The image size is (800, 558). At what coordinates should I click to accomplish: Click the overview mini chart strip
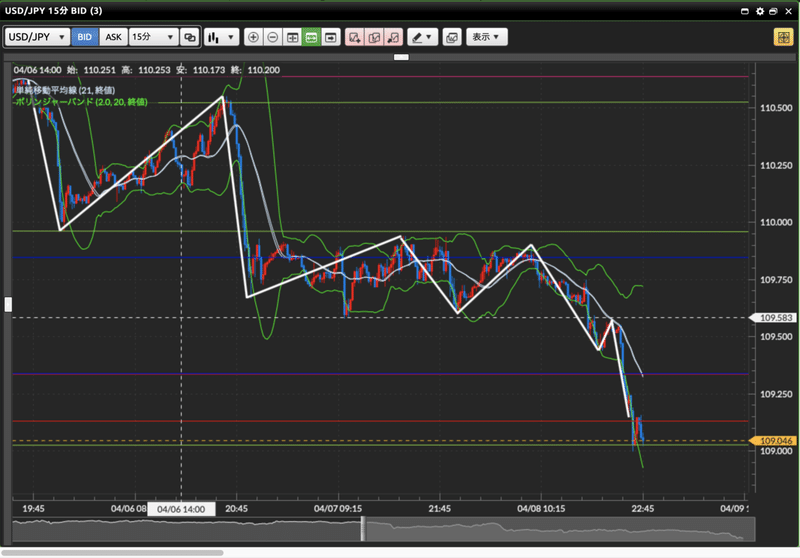click(x=383, y=529)
